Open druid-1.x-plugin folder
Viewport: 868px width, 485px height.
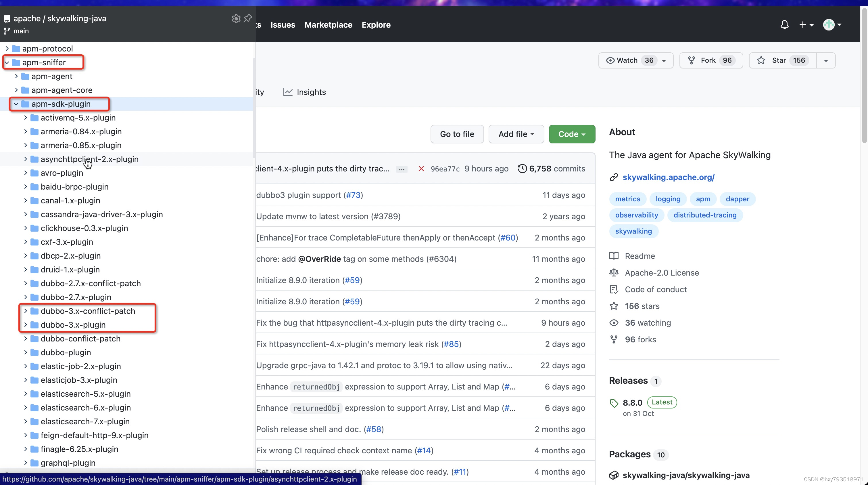point(70,270)
